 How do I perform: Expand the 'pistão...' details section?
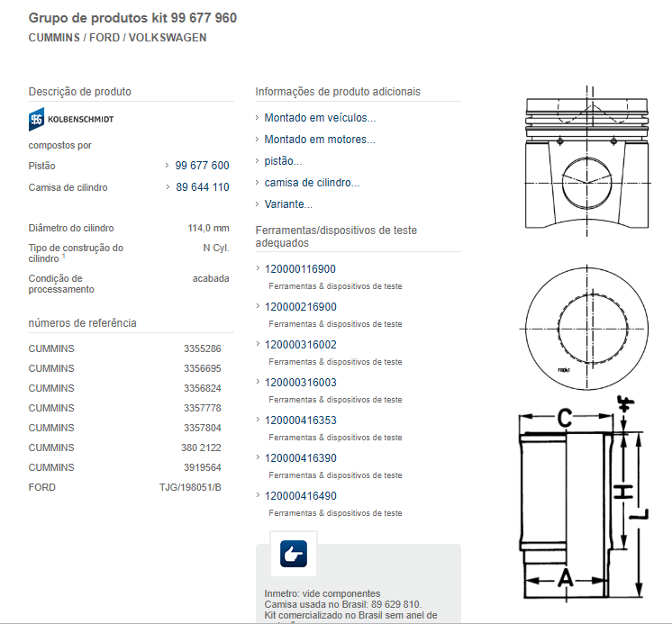283,161
